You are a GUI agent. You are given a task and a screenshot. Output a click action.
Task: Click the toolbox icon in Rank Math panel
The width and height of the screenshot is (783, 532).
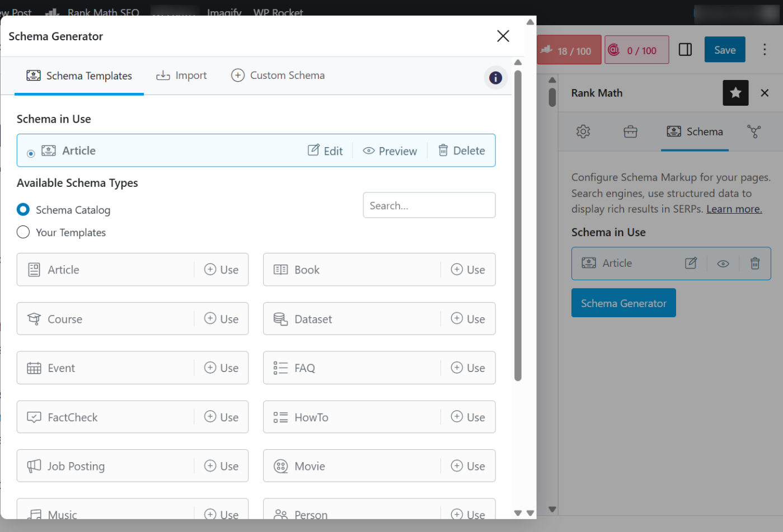coord(630,131)
